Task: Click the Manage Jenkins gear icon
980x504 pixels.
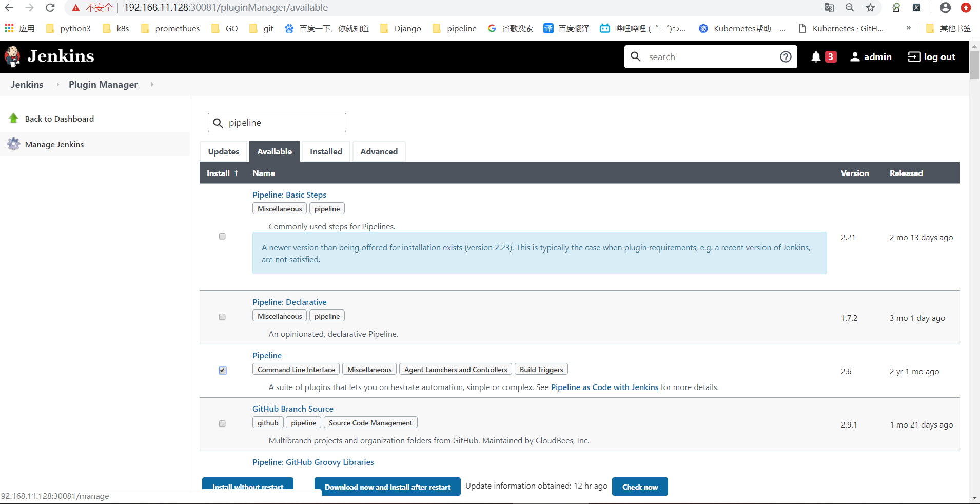Action: coord(13,144)
